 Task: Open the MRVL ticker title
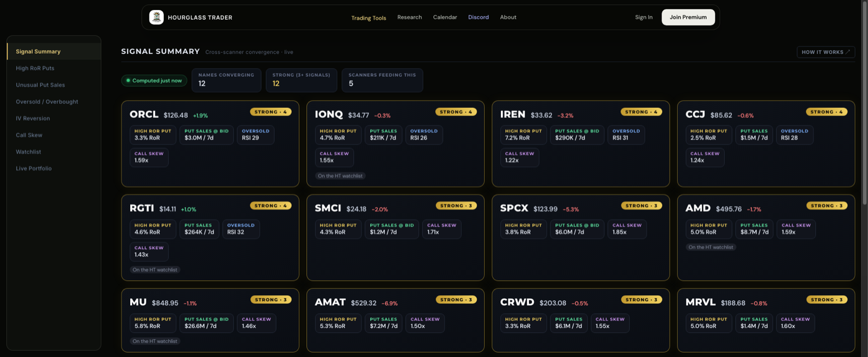click(701, 302)
